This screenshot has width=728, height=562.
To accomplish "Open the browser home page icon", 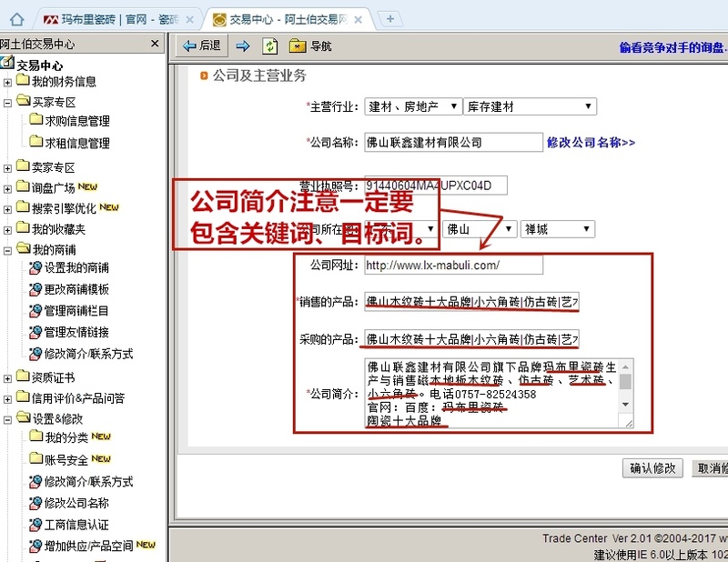I will [17, 19].
